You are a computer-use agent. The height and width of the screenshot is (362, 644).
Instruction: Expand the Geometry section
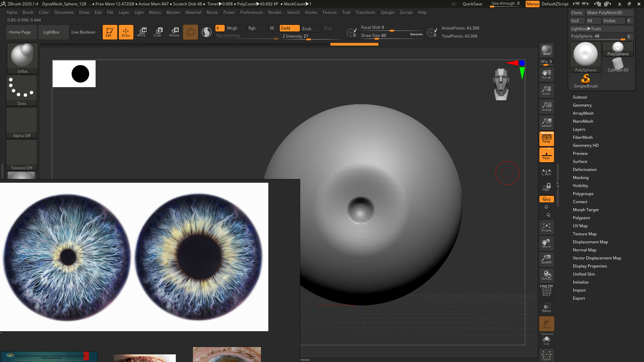click(582, 105)
